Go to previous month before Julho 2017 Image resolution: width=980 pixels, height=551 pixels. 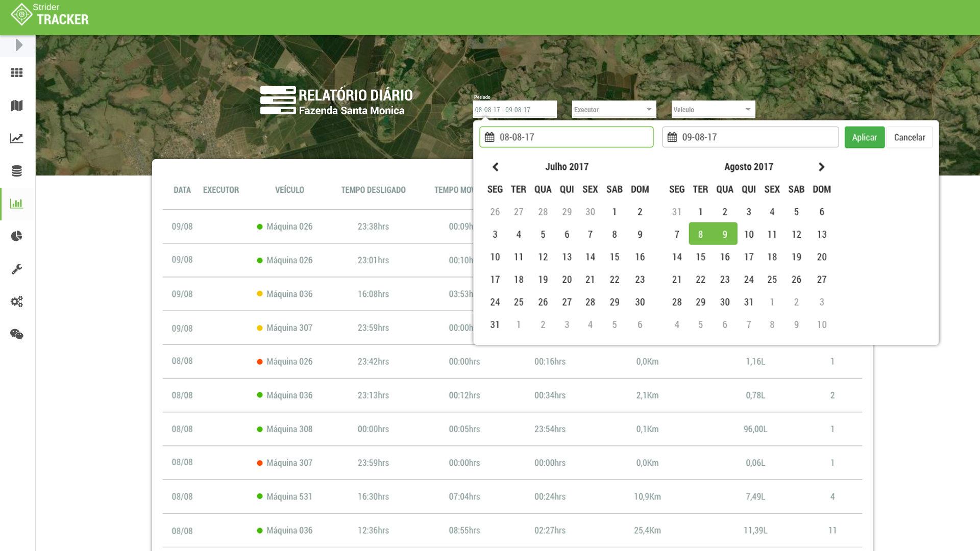(x=495, y=167)
